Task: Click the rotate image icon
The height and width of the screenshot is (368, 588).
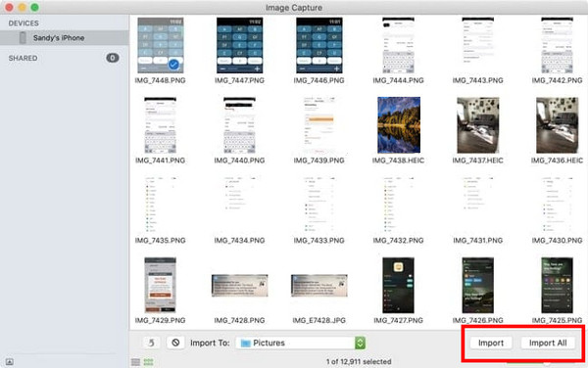Action: [151, 343]
